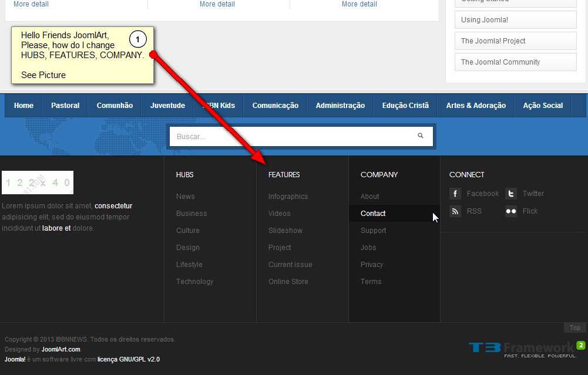Image resolution: width=588 pixels, height=375 pixels.
Task: Type in the Buscar search field
Action: pyautogui.click(x=294, y=136)
